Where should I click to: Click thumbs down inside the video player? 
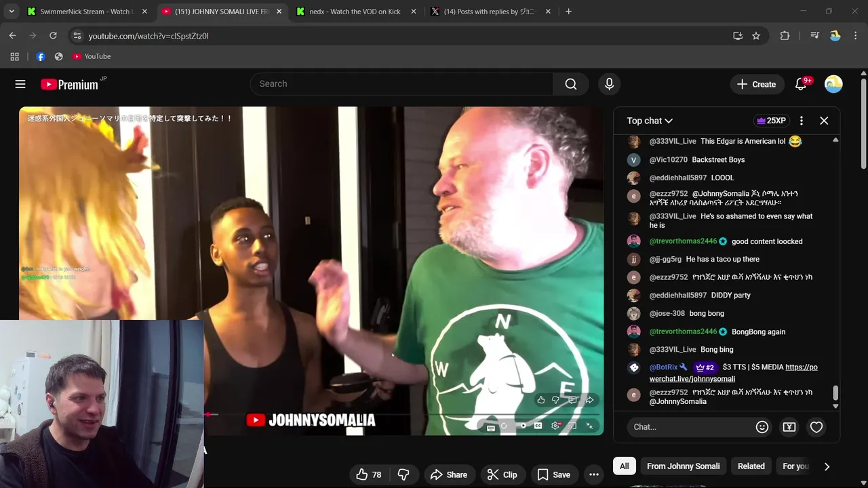pyautogui.click(x=555, y=400)
